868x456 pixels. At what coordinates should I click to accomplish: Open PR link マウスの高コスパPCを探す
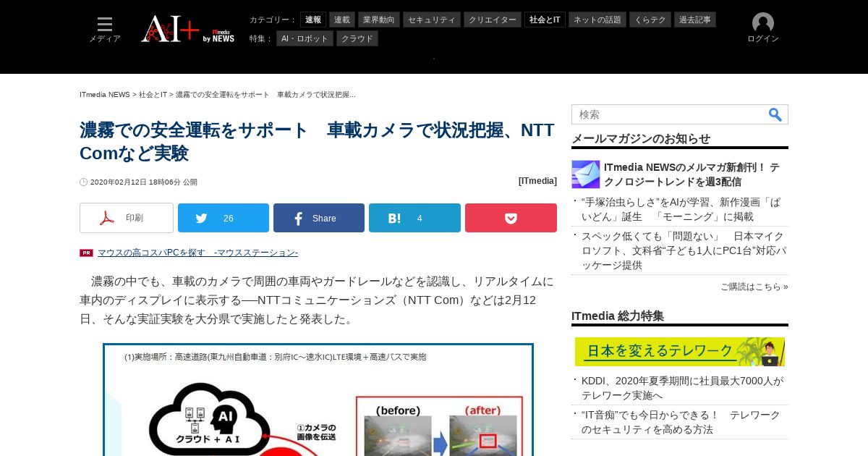pos(197,253)
